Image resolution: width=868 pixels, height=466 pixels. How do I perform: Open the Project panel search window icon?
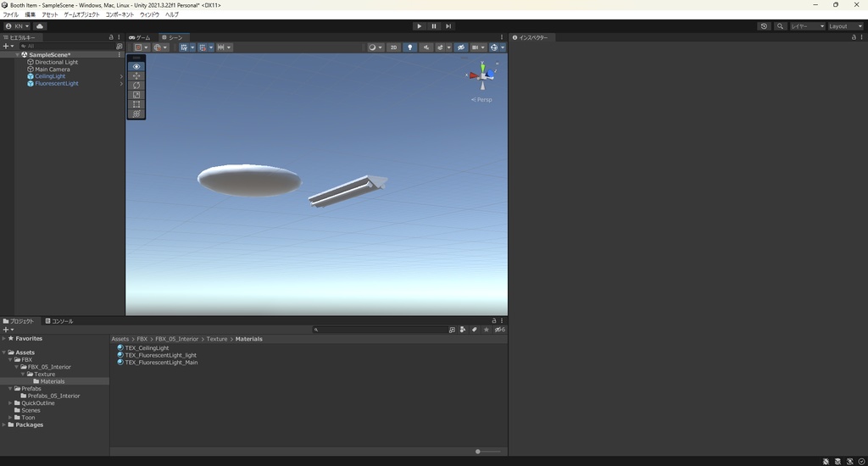pos(452,330)
